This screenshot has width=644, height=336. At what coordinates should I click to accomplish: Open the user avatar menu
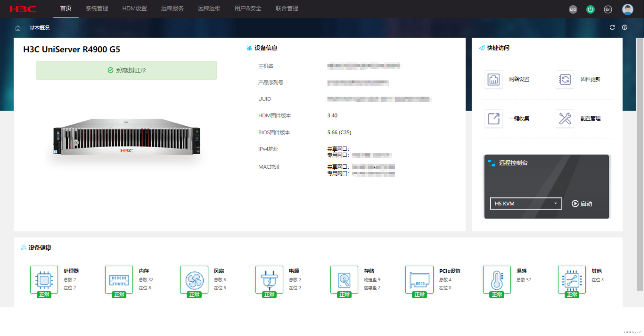(x=627, y=9)
